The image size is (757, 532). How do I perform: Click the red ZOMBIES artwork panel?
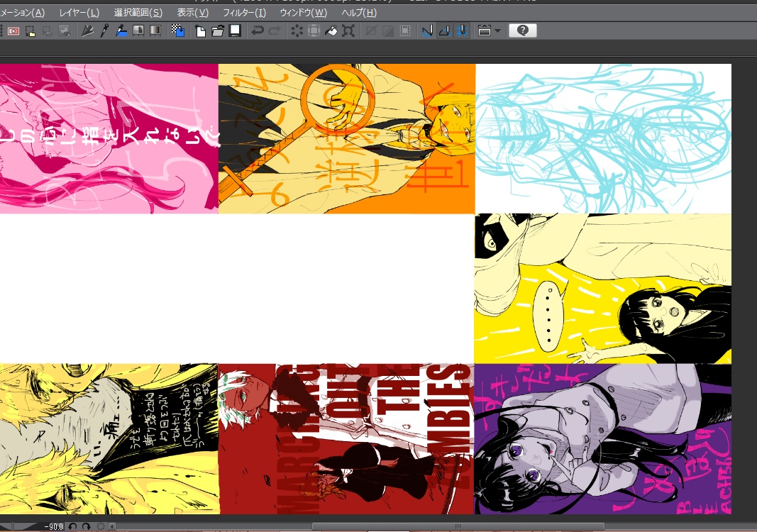[x=346, y=439]
